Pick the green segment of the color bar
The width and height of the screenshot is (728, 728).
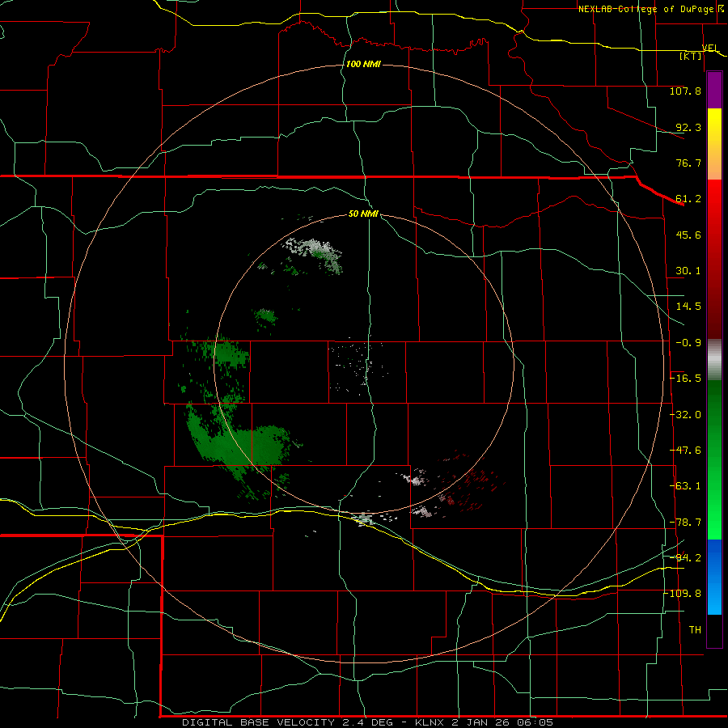tap(714, 459)
